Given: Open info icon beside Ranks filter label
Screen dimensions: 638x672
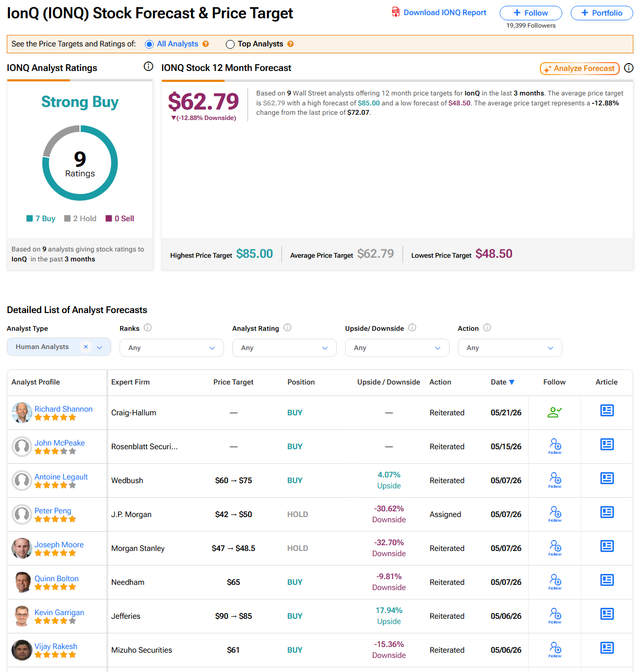Looking at the screenshot, I should point(148,328).
